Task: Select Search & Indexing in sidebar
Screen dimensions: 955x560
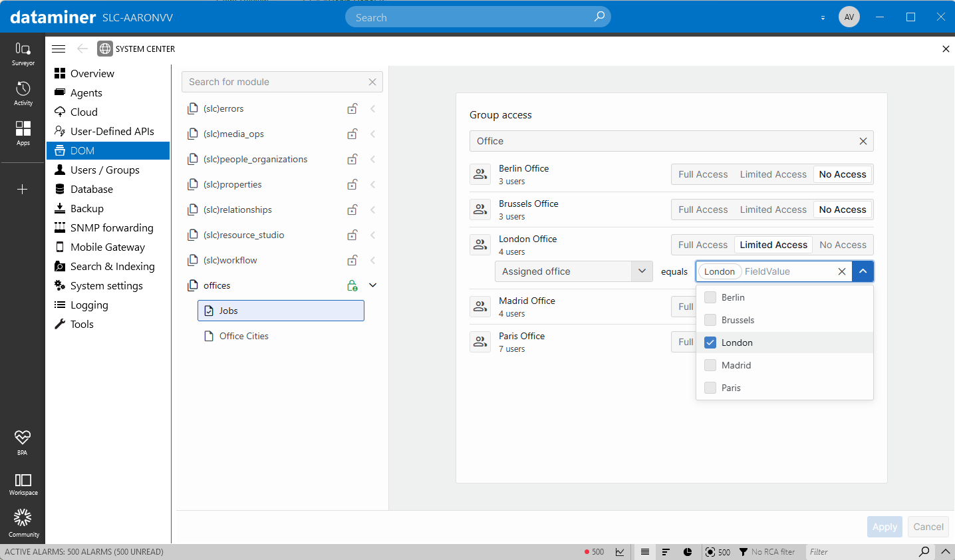Action: coord(112,267)
